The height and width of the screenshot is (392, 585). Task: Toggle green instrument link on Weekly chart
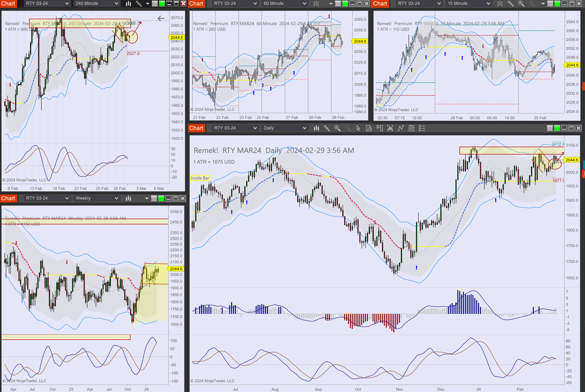tap(161, 199)
